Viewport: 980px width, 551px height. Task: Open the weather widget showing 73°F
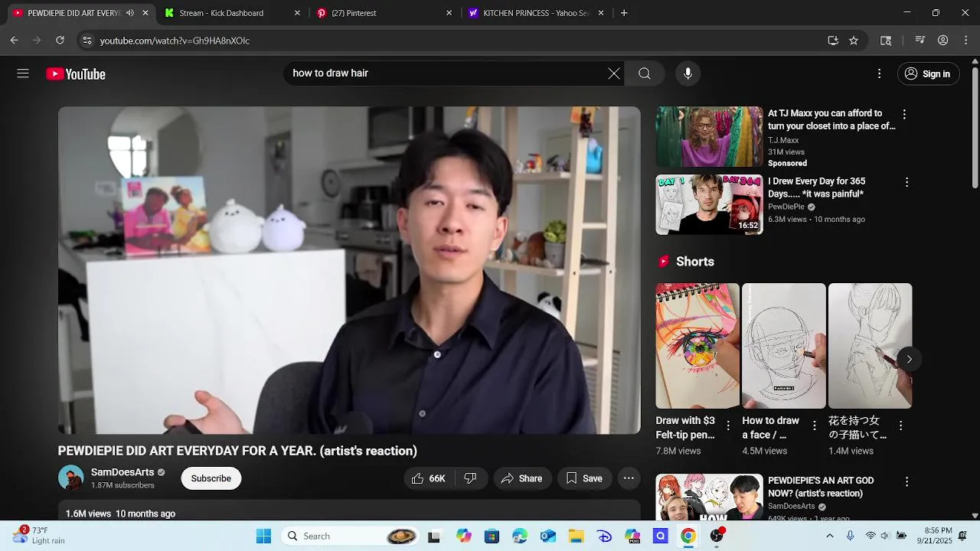click(40, 536)
